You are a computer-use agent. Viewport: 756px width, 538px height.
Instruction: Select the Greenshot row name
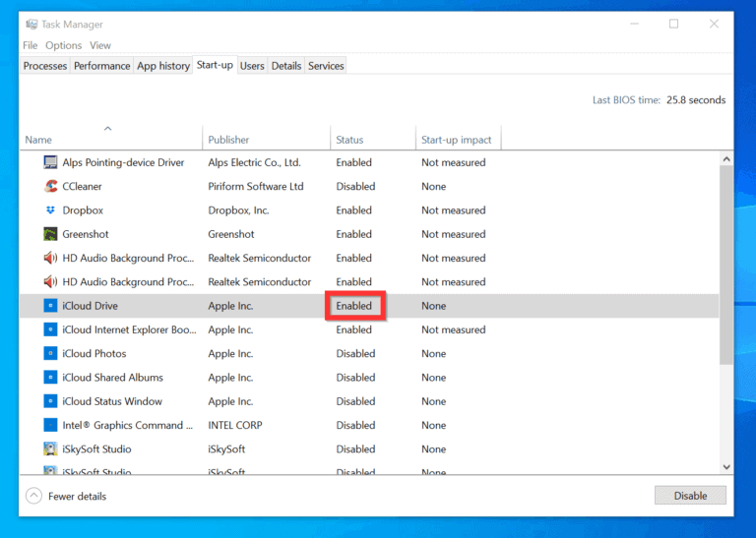(86, 234)
